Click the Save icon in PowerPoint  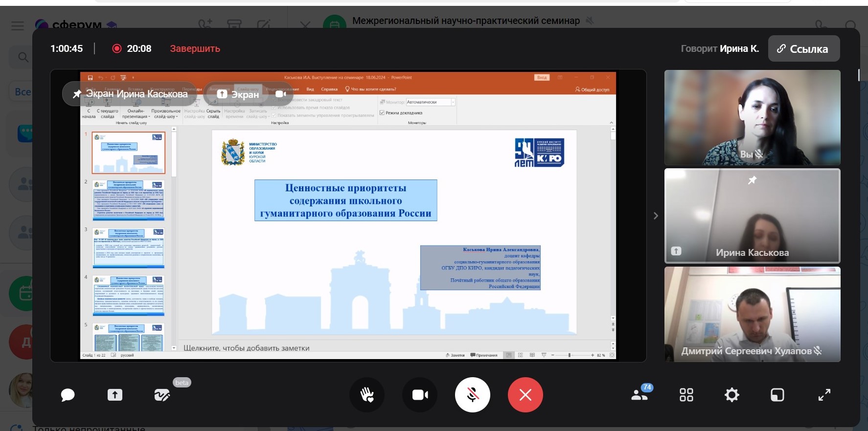90,78
